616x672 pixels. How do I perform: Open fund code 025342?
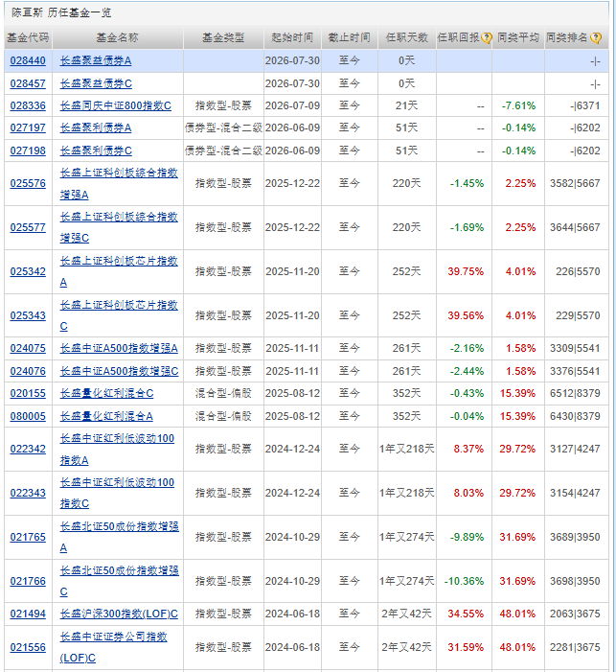point(28,271)
